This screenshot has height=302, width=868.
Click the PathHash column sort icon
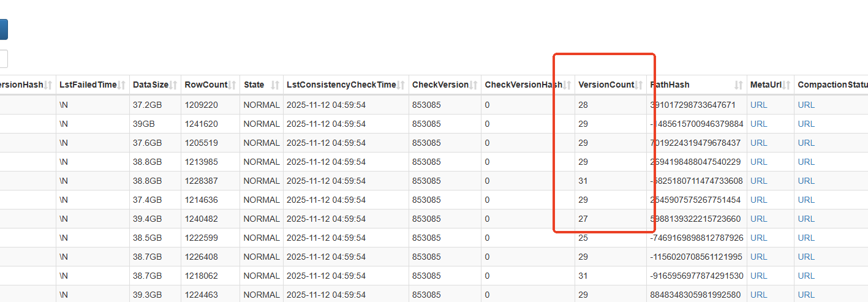(x=739, y=85)
